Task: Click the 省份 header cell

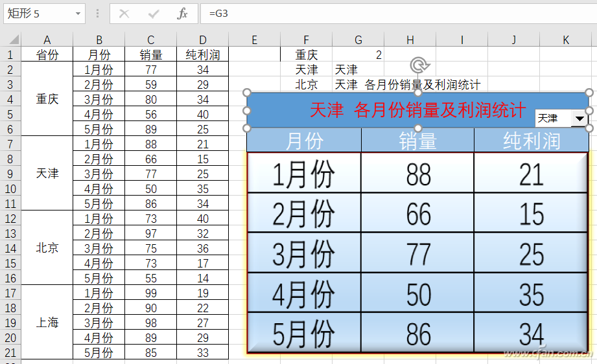Action: pos(47,54)
